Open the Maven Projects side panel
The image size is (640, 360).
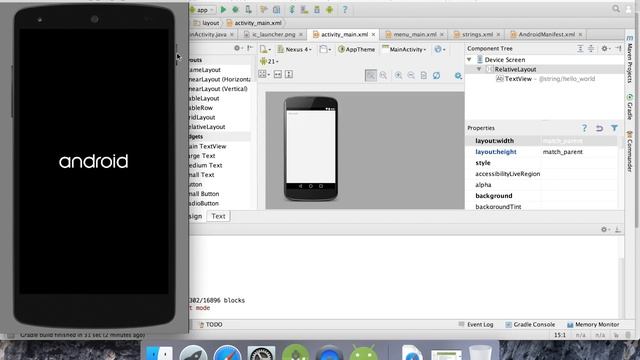[x=630, y=59]
